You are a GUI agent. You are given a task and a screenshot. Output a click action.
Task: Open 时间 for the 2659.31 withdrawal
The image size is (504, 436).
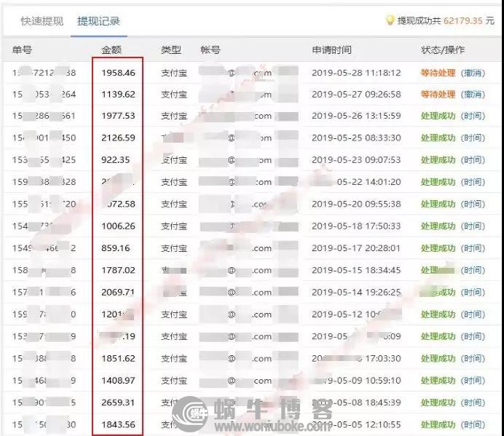pyautogui.click(x=473, y=403)
